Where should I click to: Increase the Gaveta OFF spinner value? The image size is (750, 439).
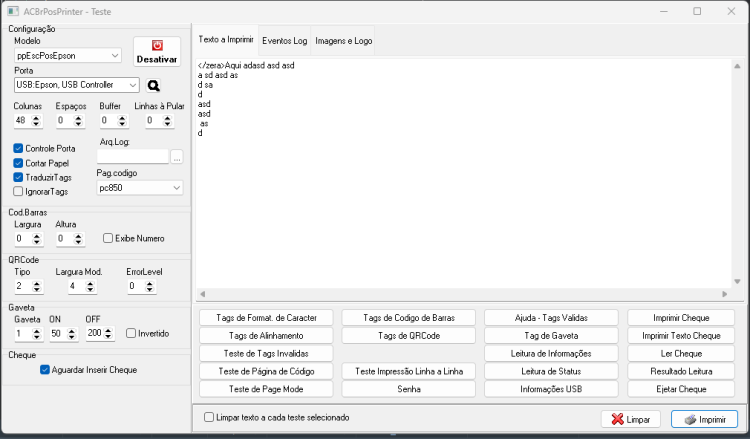[x=108, y=330]
